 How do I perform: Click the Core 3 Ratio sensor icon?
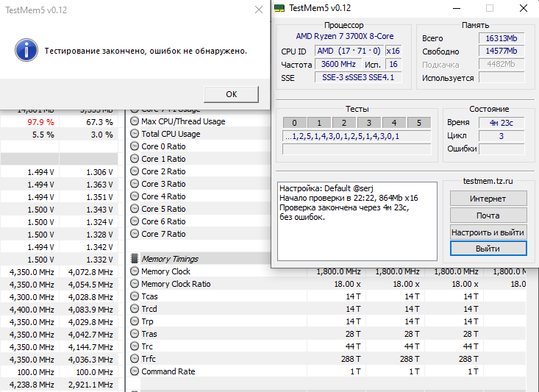(135, 184)
